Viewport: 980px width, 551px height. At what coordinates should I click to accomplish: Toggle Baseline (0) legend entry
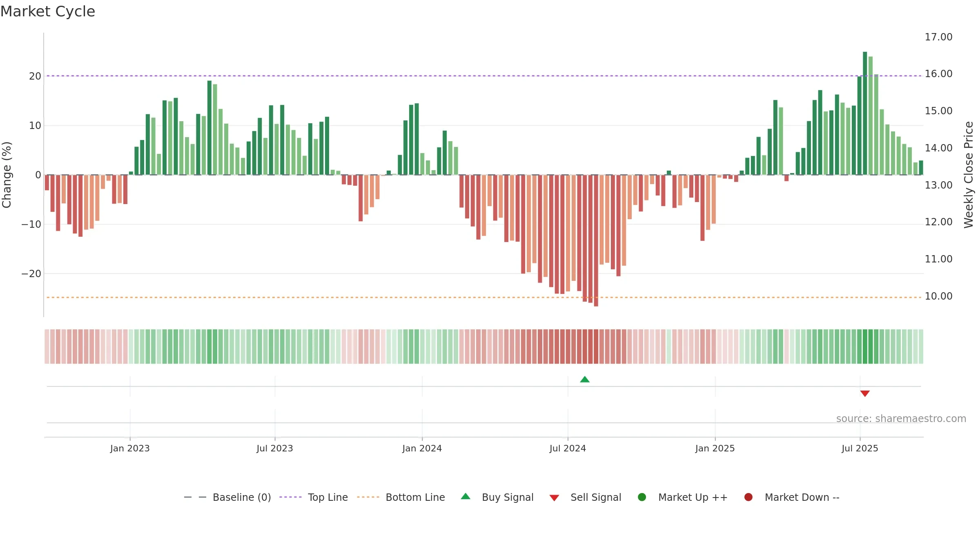(x=227, y=497)
